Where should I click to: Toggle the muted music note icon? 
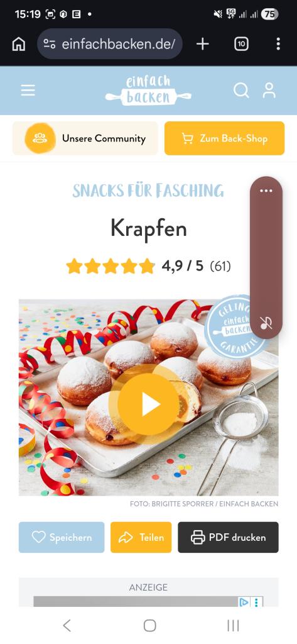pos(266,323)
